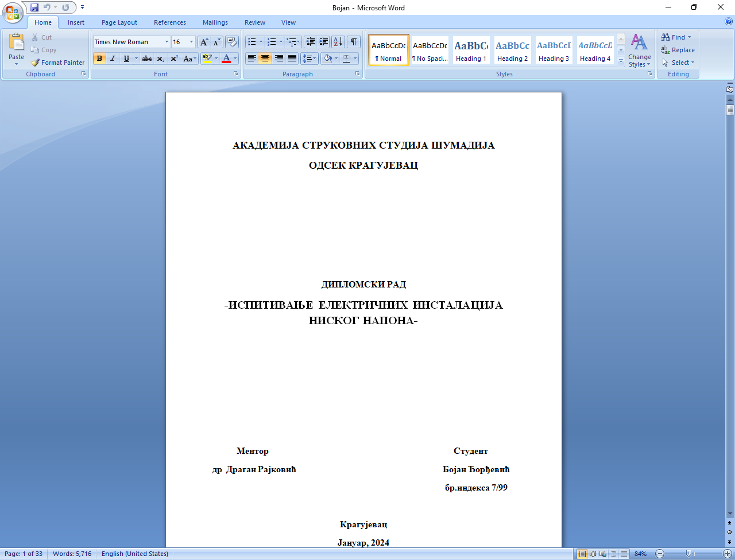Image resolution: width=735 pixels, height=560 pixels.
Task: Open the font name dropdown
Action: point(167,42)
